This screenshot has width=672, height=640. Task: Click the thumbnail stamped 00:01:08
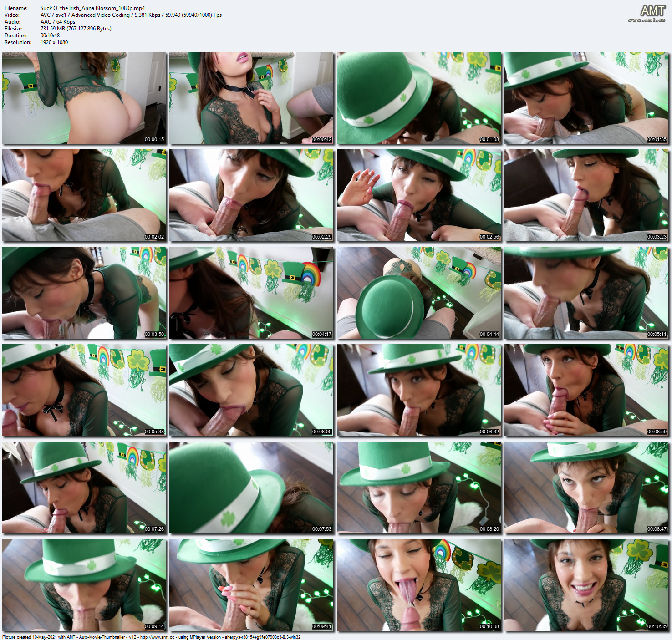[x=419, y=98]
